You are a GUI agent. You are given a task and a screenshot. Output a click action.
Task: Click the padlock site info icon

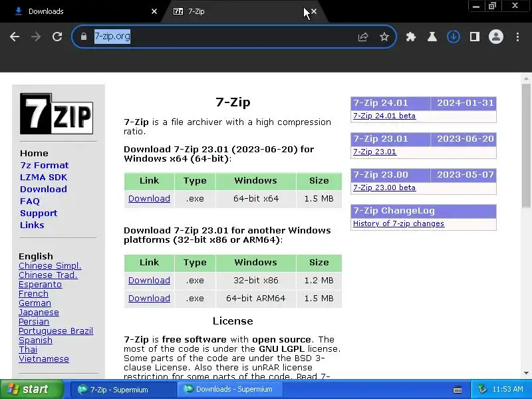[x=84, y=37]
